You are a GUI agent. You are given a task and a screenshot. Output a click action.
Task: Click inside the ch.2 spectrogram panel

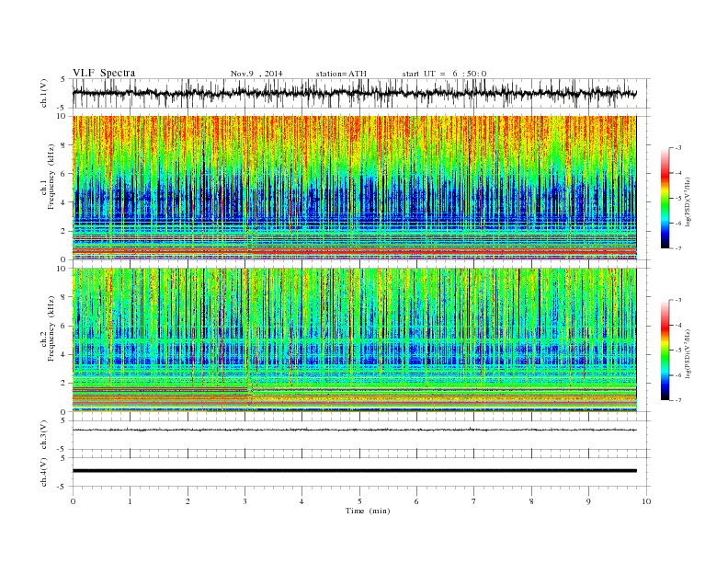(354, 339)
